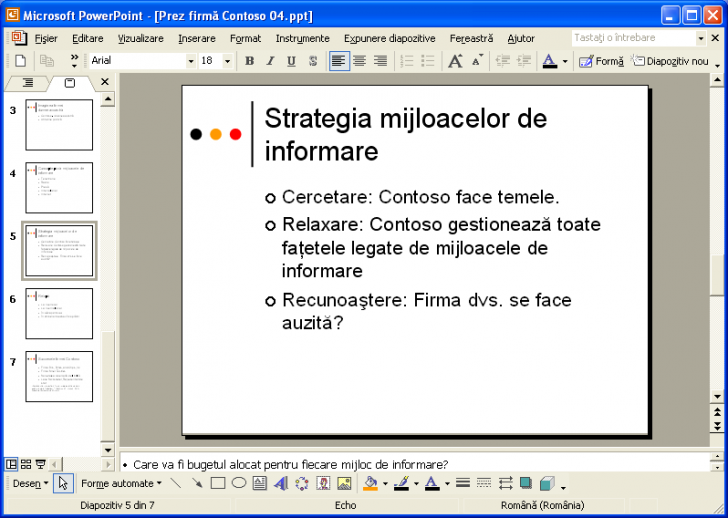728x518 pixels.
Task: Click the Copy icon in toolbar
Action: (x=46, y=61)
